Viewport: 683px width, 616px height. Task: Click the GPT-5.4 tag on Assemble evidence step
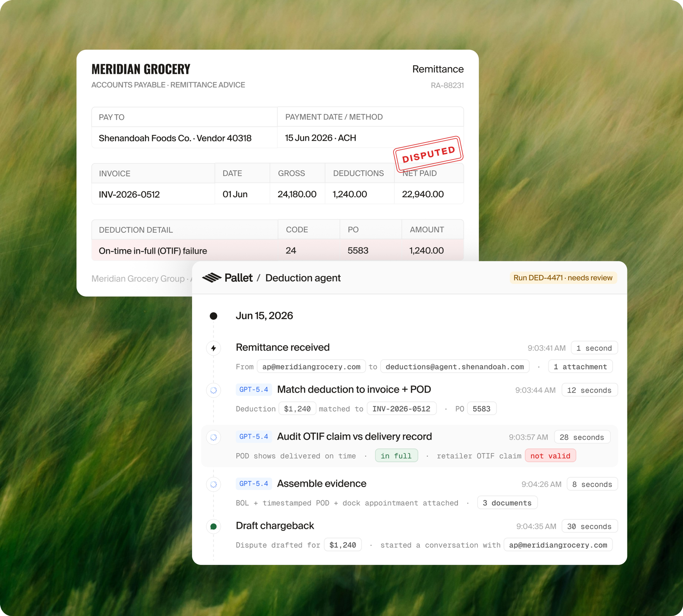point(253,484)
